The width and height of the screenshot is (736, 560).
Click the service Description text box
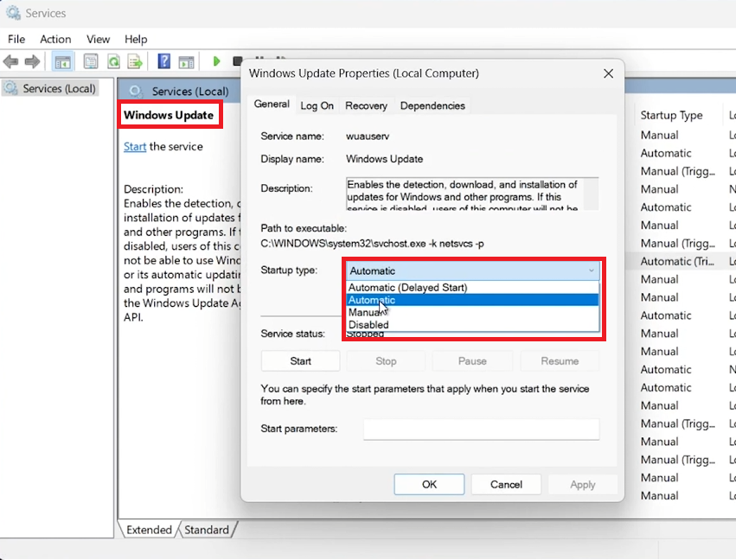pyautogui.click(x=471, y=194)
